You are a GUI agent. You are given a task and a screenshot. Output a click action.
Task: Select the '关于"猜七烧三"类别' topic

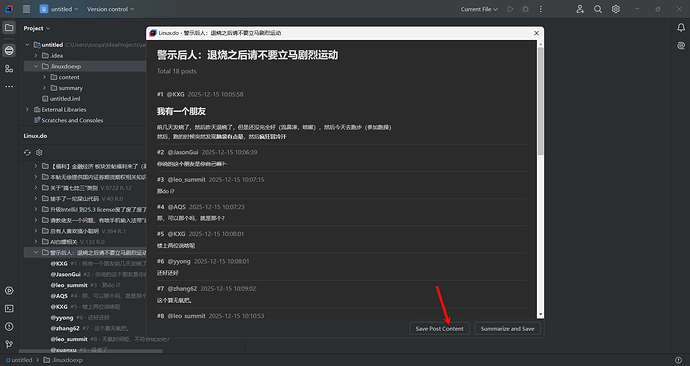[x=87, y=188]
